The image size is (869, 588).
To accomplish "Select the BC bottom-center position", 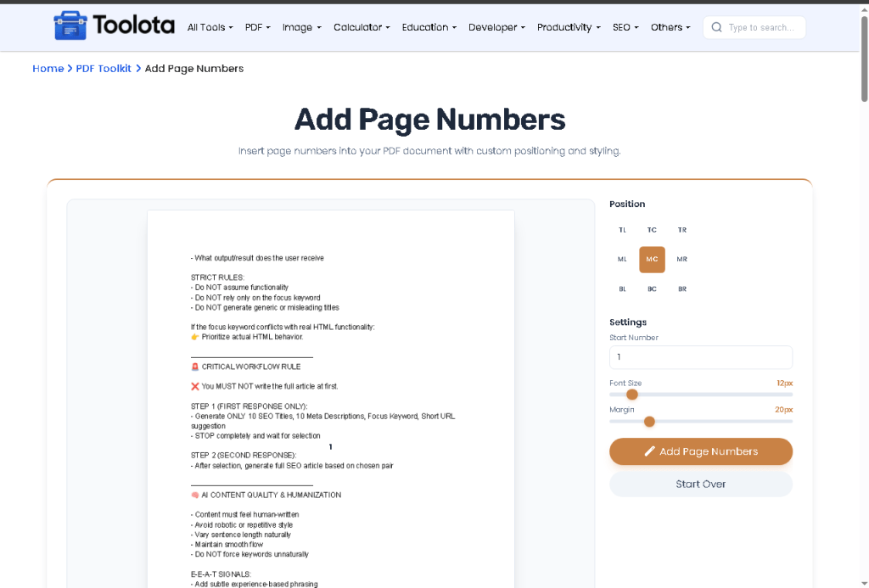I will coord(652,289).
